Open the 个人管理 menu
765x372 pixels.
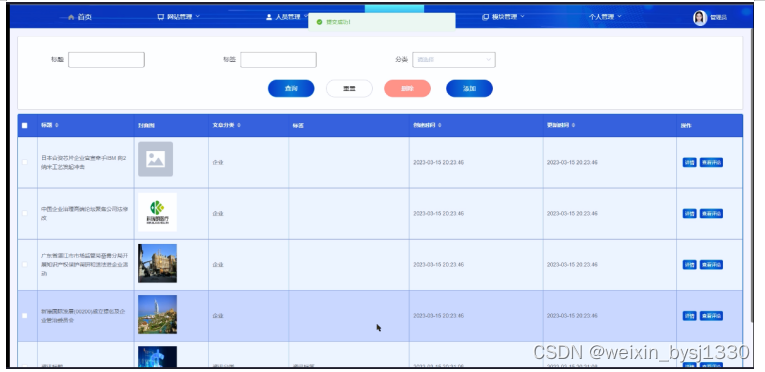click(605, 17)
